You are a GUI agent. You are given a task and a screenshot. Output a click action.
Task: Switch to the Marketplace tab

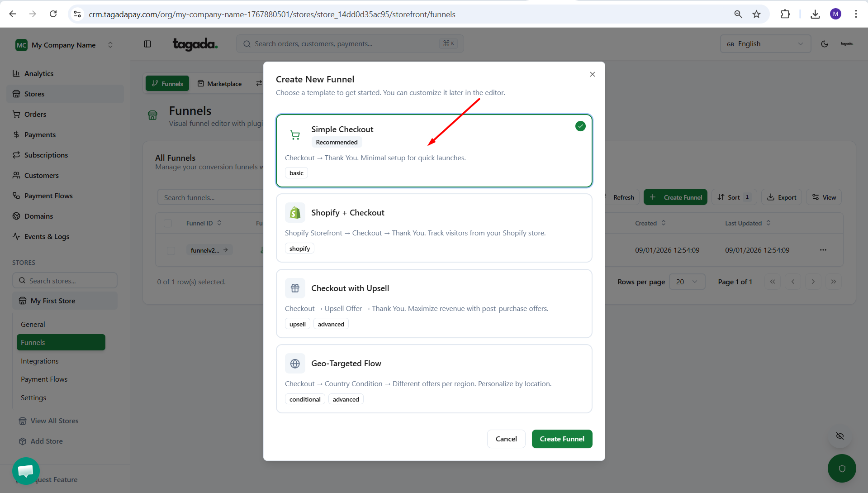[x=220, y=84]
